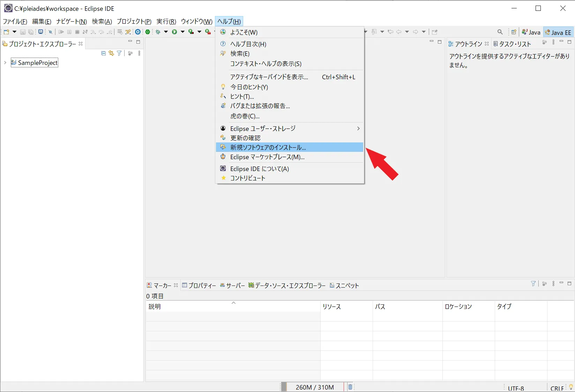Open the Debug dropdown arrow
Viewport: 575px width, 392px height.
pyautogui.click(x=166, y=32)
